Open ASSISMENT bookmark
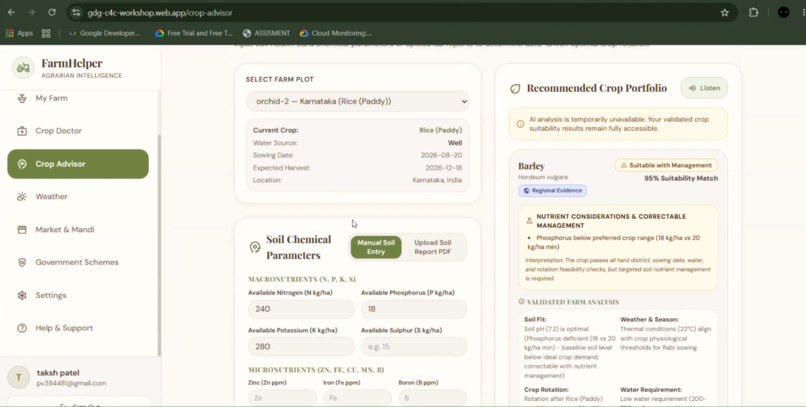 [266, 33]
